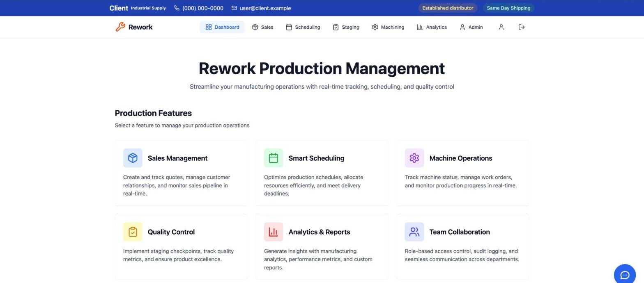Viewport: 644px width, 283px height.
Task: Open the user profile icon
Action: tap(501, 27)
